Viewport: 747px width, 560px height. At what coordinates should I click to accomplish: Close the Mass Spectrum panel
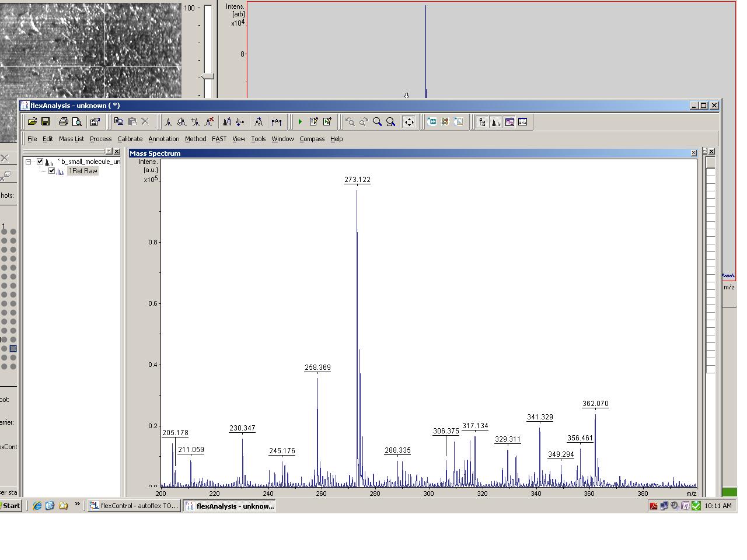tap(693, 153)
